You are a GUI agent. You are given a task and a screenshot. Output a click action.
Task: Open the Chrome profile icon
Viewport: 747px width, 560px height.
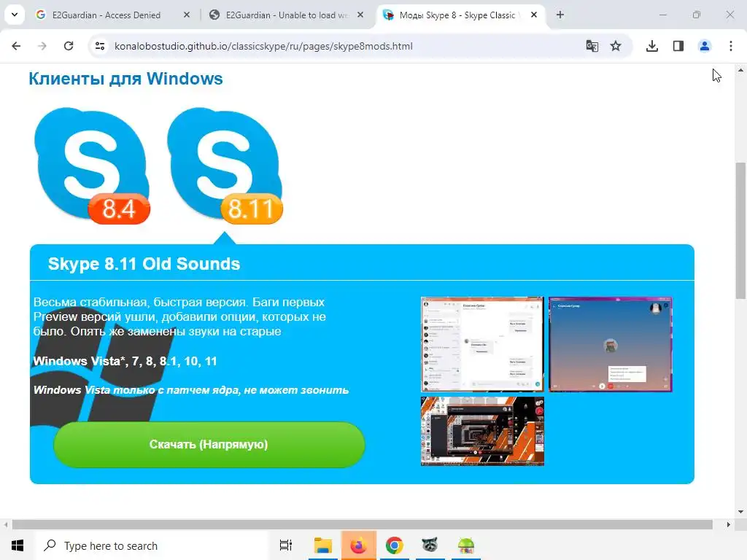pos(705,46)
